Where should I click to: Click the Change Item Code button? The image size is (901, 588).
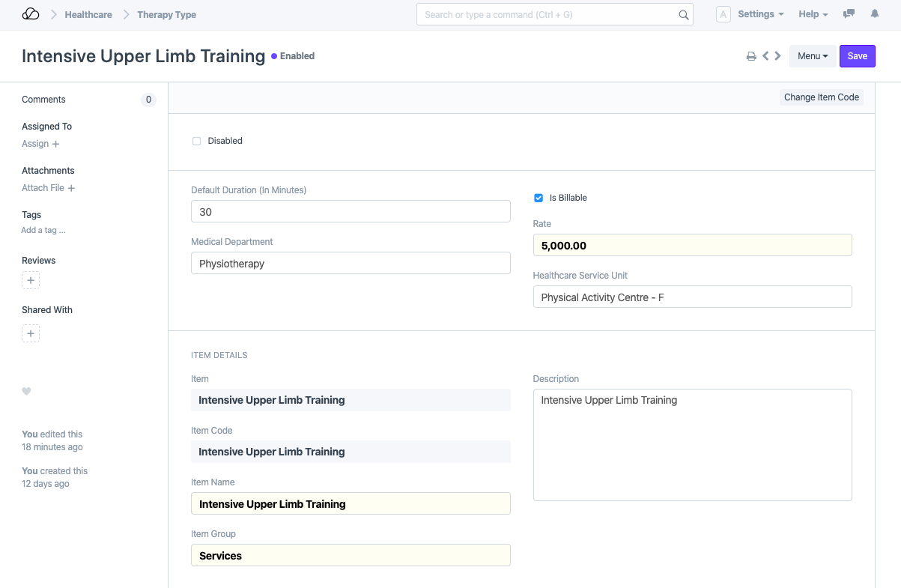click(x=821, y=97)
